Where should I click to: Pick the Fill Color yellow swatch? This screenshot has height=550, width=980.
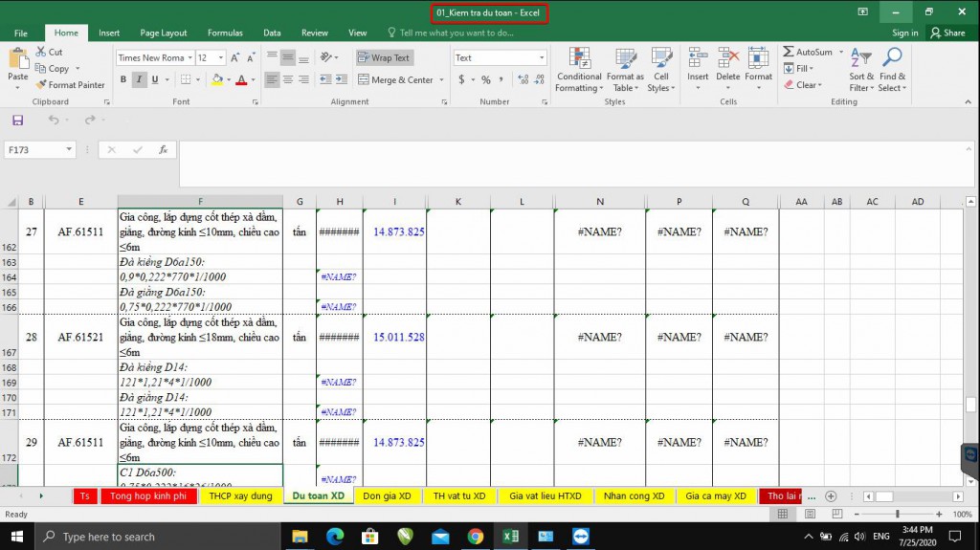point(217,79)
